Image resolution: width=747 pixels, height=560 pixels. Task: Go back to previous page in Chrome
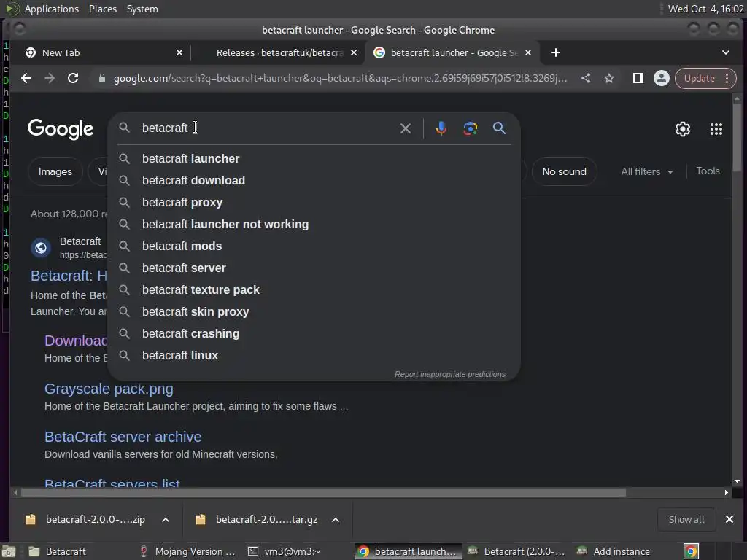[26, 79]
